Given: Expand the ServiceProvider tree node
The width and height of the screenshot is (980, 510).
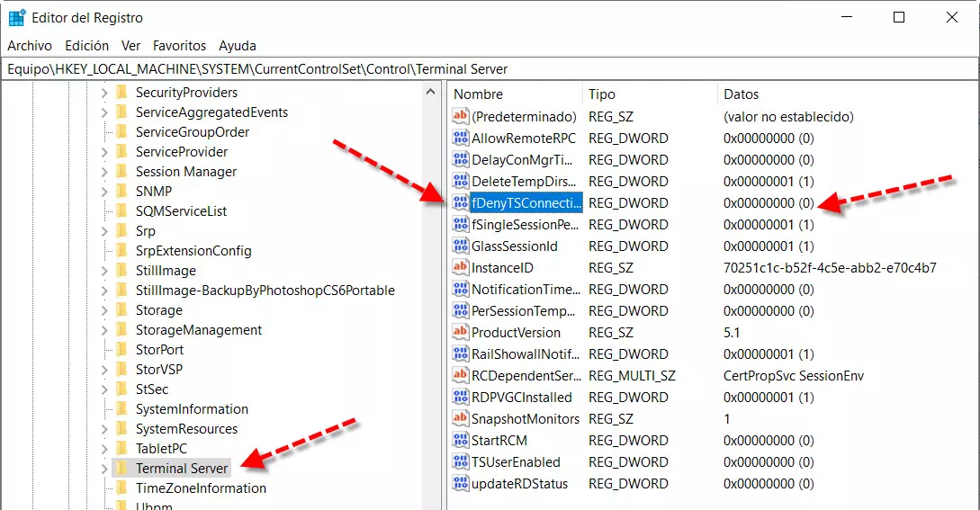Looking at the screenshot, I should [104, 152].
